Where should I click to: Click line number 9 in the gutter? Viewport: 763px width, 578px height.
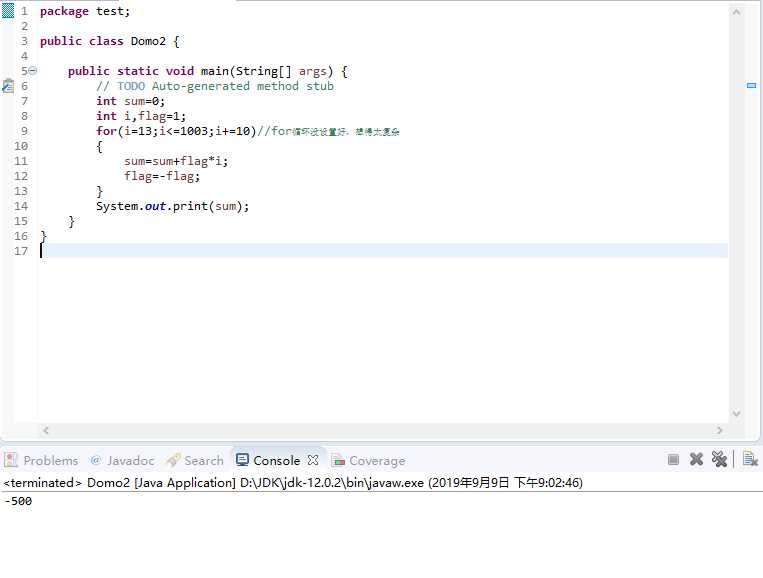24,131
